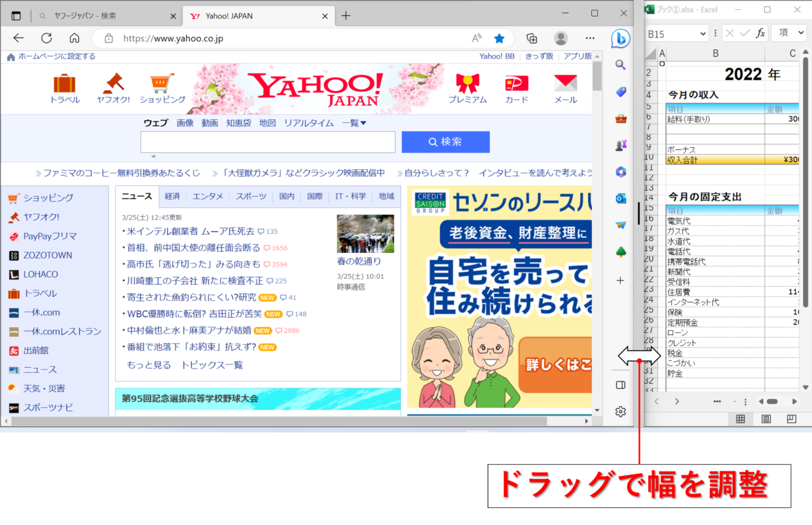This screenshot has width=812, height=525.
Task: Click the Bing chat sidebar icon
Action: pyautogui.click(x=620, y=39)
